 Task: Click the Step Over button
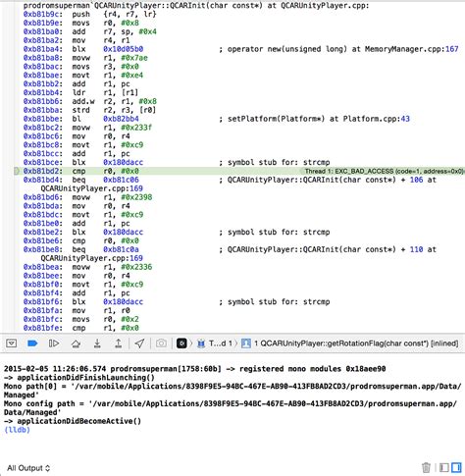(x=76, y=344)
